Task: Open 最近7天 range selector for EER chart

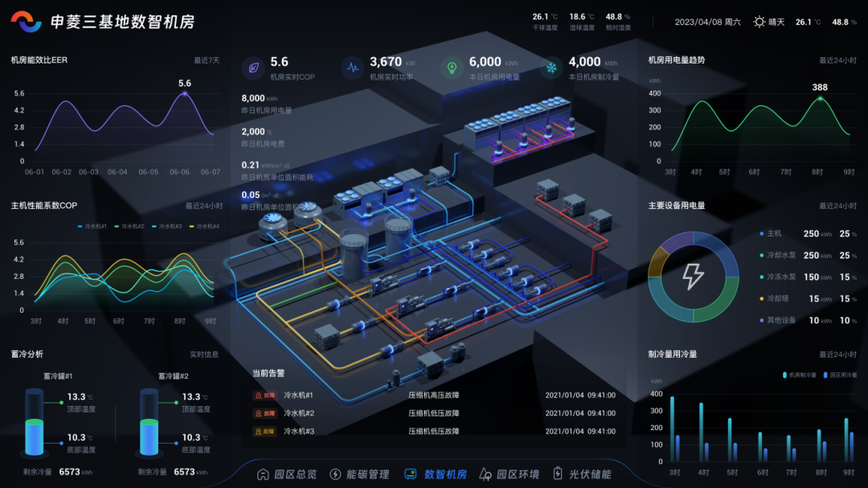Action: pyautogui.click(x=206, y=60)
